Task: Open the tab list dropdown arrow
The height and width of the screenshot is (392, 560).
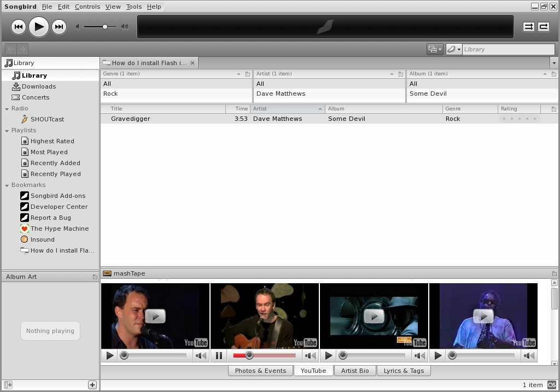Action: point(554,63)
